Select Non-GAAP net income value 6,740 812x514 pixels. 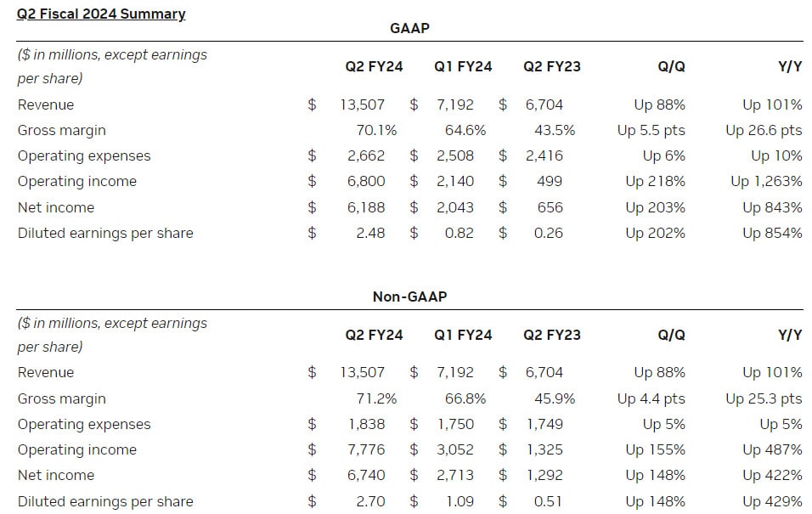(x=365, y=475)
